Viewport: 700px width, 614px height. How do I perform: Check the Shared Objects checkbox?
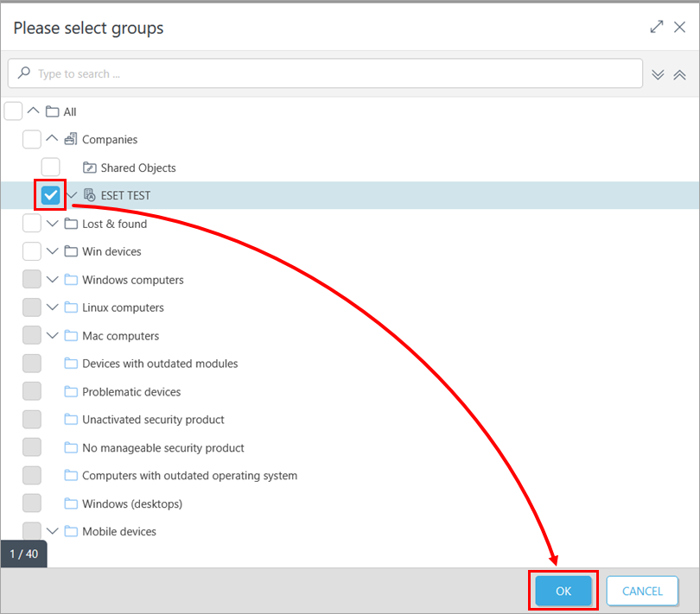coord(51,168)
